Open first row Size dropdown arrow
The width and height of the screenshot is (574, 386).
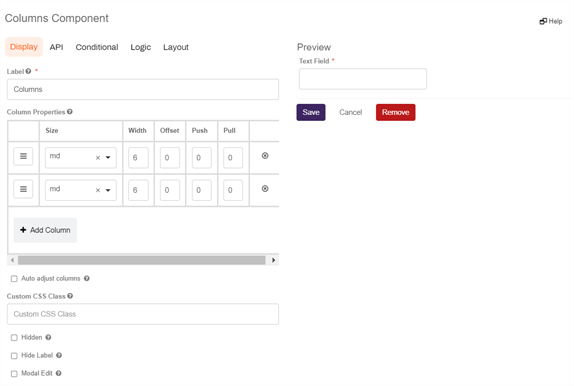(x=108, y=157)
